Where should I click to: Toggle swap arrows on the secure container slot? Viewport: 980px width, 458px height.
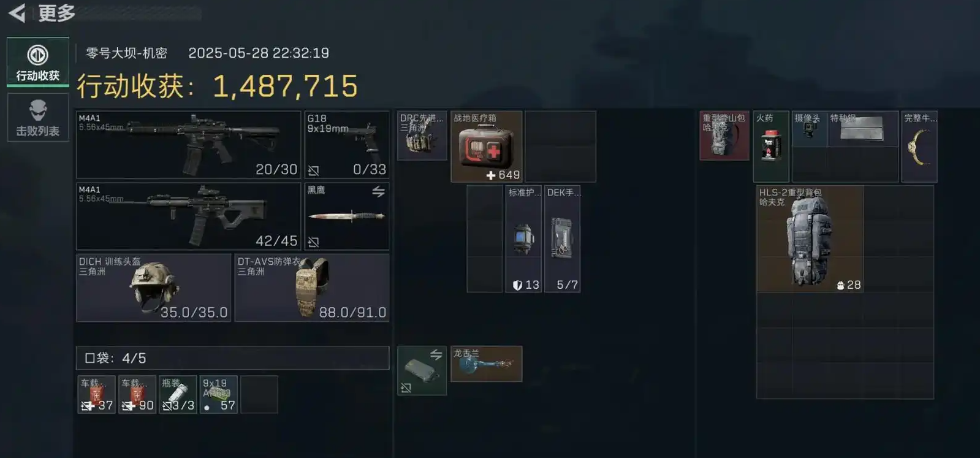coord(436,354)
